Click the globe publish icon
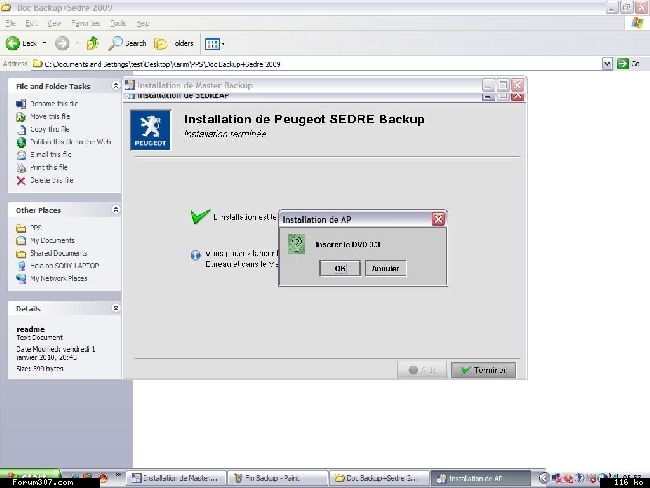 [21, 142]
